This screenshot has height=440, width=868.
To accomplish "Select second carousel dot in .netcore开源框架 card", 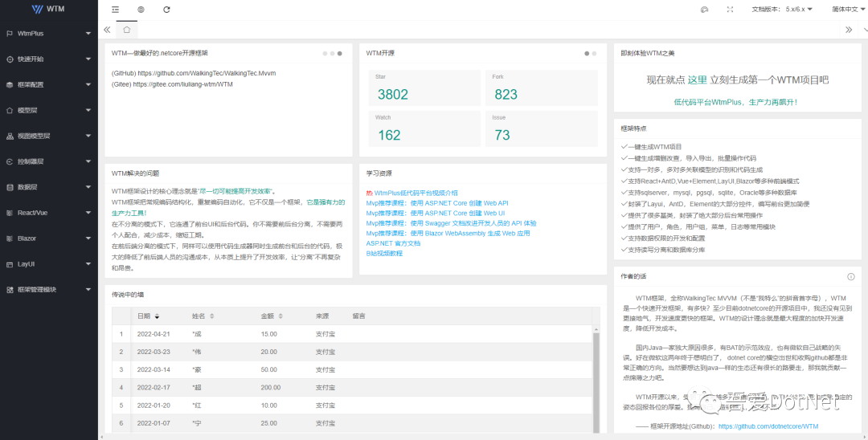I will click(x=332, y=54).
